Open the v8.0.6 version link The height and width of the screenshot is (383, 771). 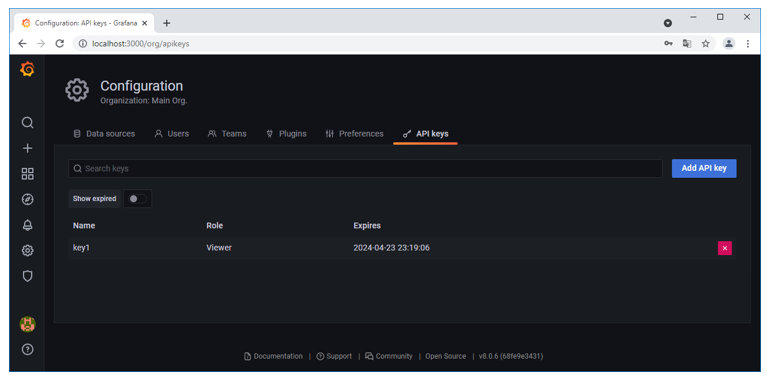click(x=511, y=356)
